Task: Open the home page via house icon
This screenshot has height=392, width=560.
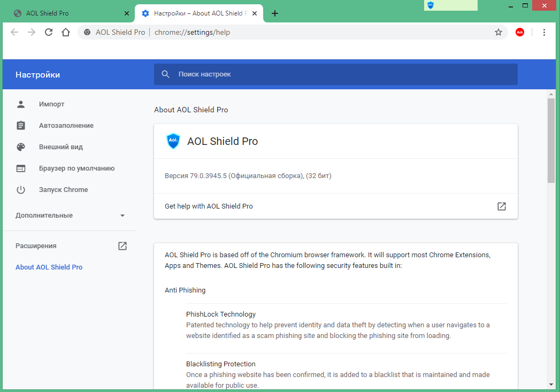Action: 66,32
